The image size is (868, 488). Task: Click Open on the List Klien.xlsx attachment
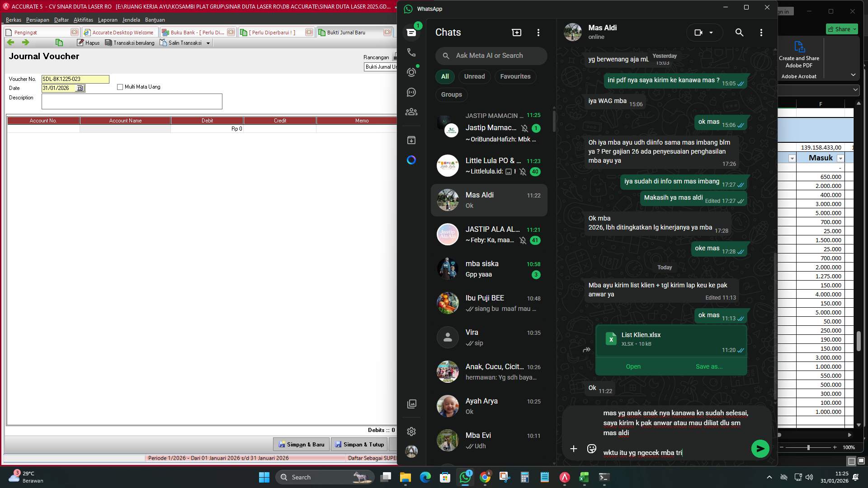coord(633,366)
